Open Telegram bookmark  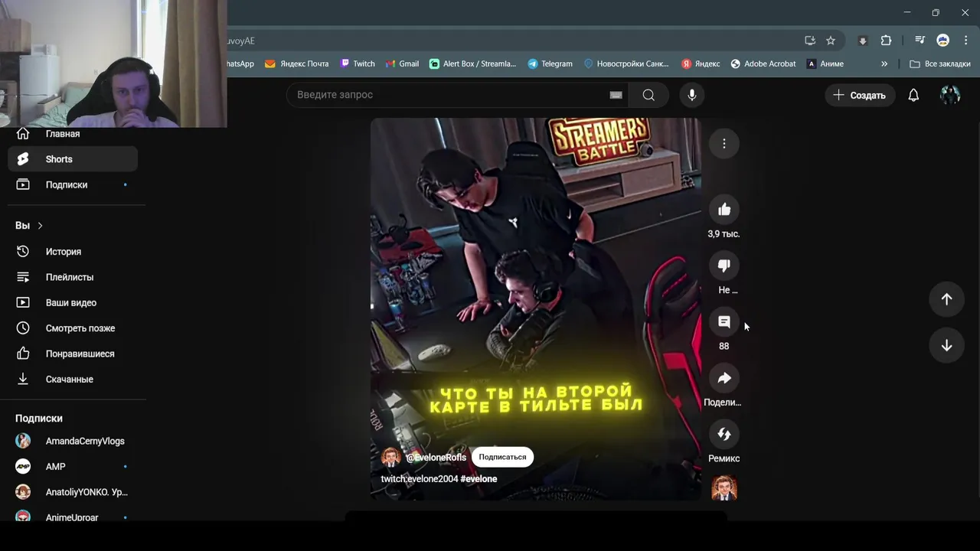550,64
